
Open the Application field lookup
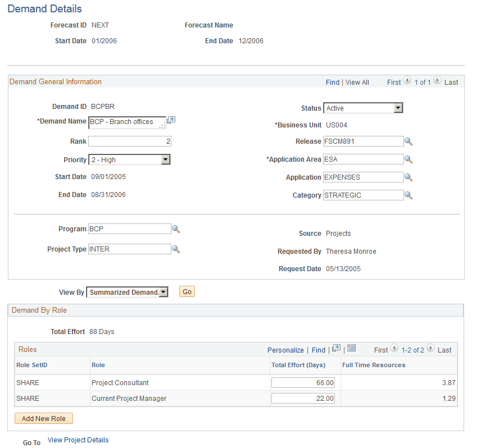pos(409,177)
